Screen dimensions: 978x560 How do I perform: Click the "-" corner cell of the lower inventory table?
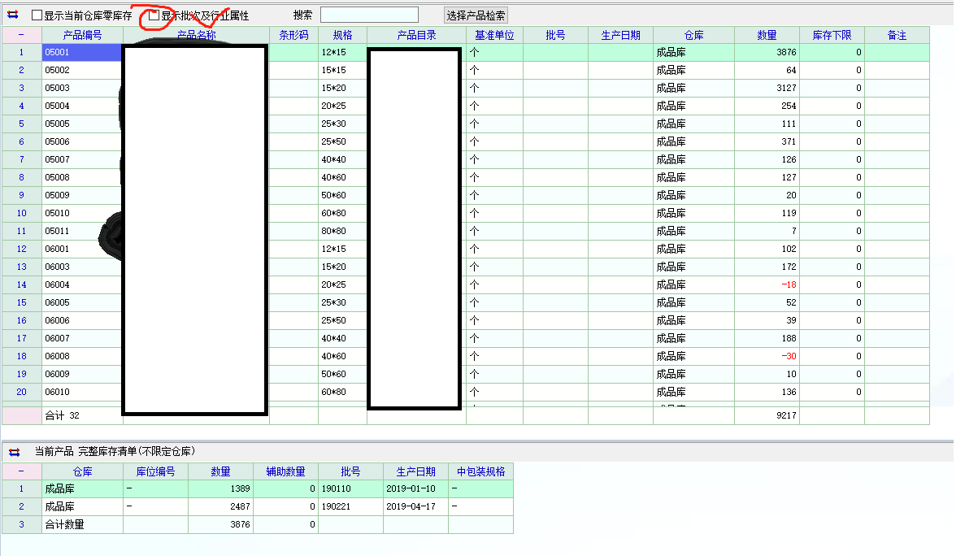21,471
